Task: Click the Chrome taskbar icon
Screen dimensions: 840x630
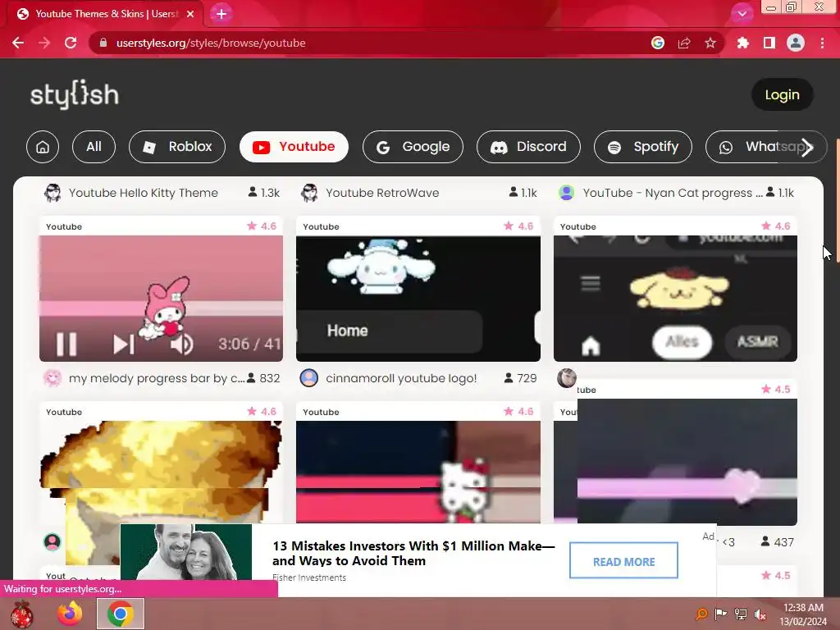Action: [121, 614]
